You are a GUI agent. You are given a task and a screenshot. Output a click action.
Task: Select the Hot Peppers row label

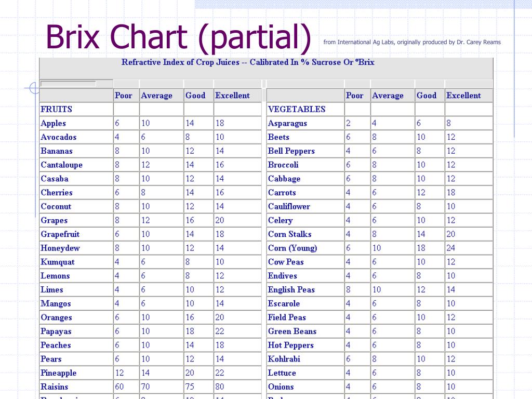(291, 345)
